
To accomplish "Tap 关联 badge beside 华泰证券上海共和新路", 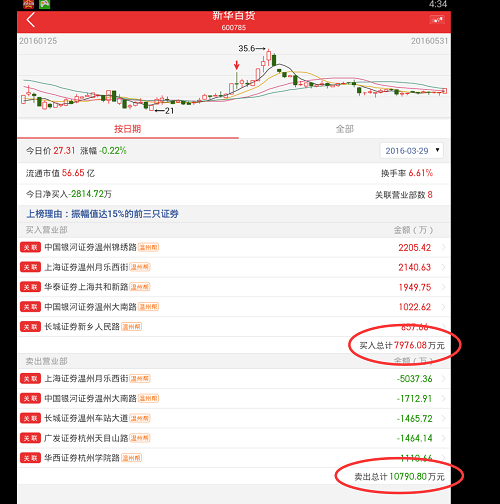I will click(30, 287).
